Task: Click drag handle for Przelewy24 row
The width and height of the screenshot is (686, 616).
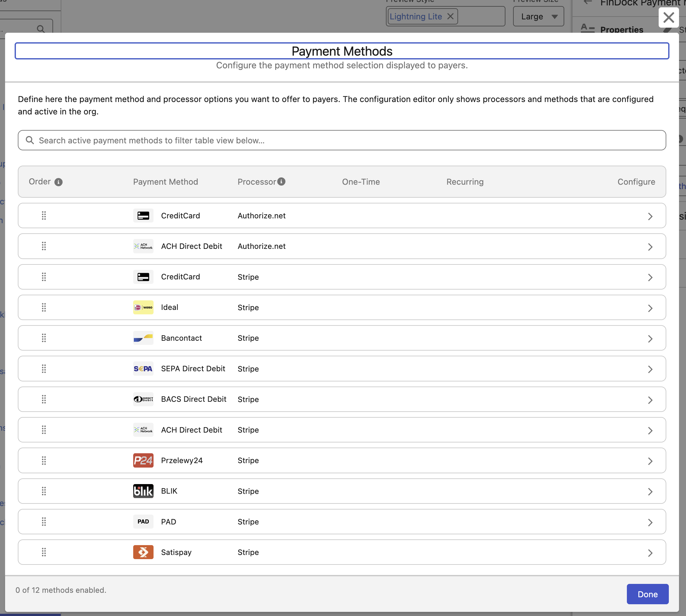Action: [x=44, y=461]
